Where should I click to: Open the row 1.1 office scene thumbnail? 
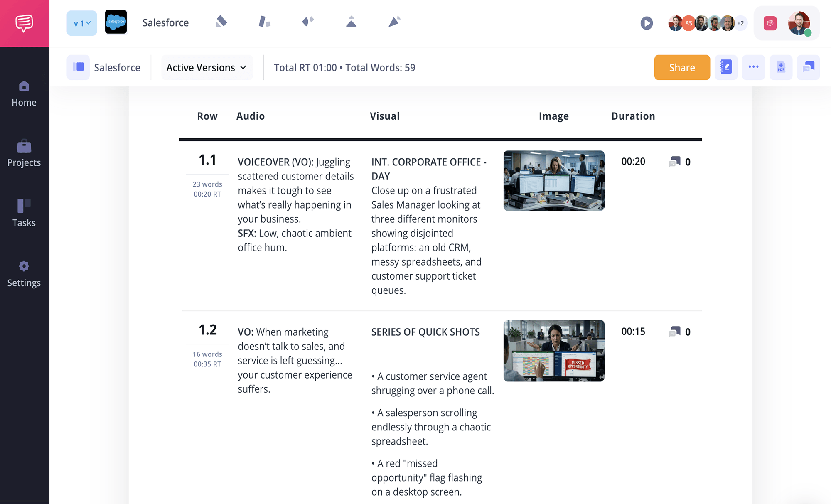tap(554, 181)
